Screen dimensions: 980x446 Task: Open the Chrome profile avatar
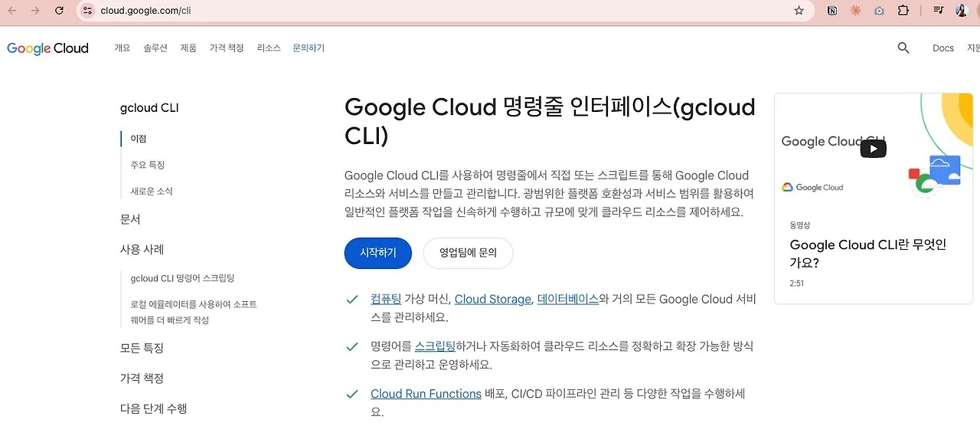coord(961,11)
